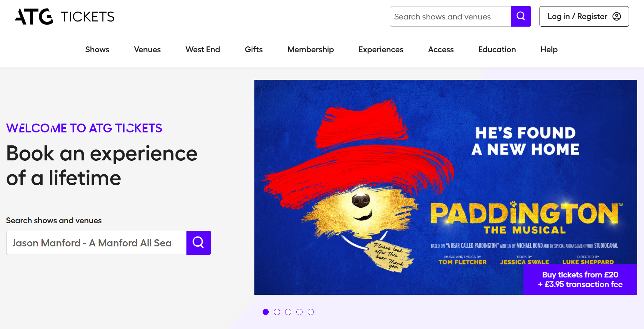Select the fifth carousel slide dot
The width and height of the screenshot is (644, 329).
coord(311,312)
